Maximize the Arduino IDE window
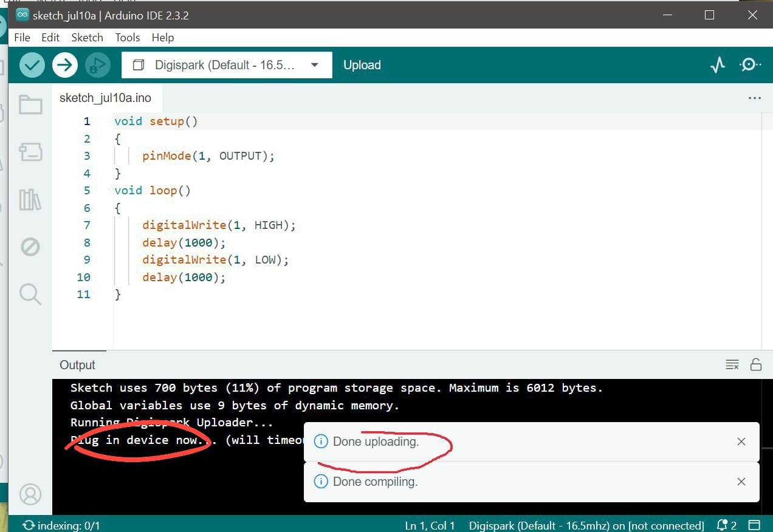773x532 pixels. click(x=709, y=15)
